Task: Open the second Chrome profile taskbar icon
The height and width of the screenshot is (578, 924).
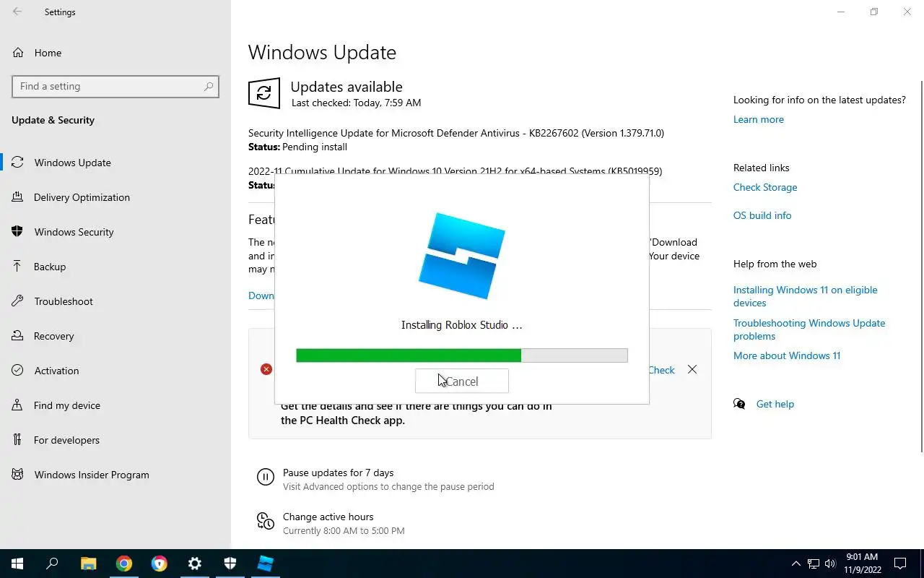Action: coord(160,564)
